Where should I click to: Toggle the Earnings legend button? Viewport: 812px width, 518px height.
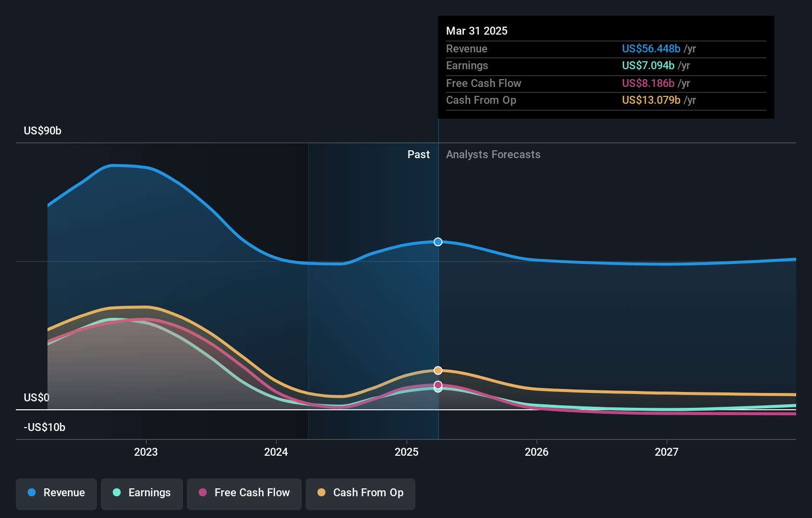pyautogui.click(x=142, y=494)
